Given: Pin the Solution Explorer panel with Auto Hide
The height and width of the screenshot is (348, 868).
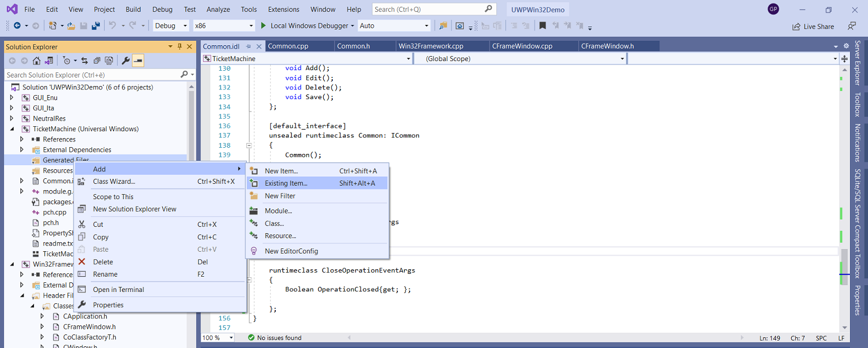Looking at the screenshot, I should click(180, 46).
